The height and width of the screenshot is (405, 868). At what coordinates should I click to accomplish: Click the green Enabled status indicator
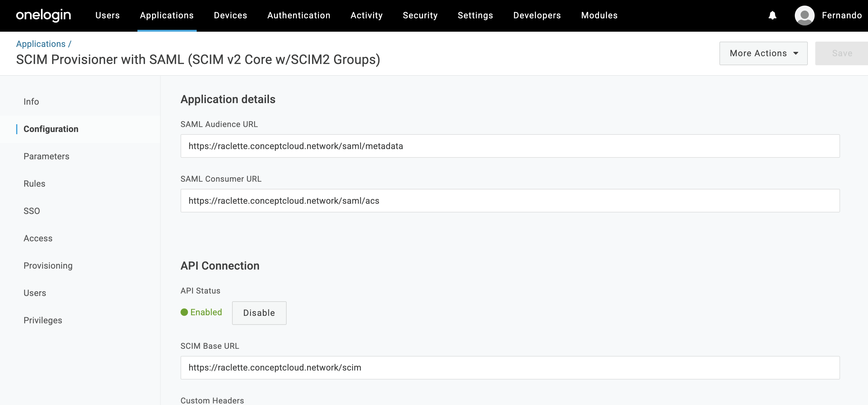pyautogui.click(x=201, y=312)
